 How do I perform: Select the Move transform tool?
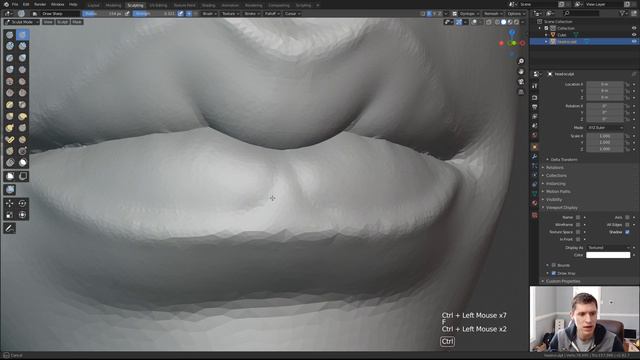10,203
